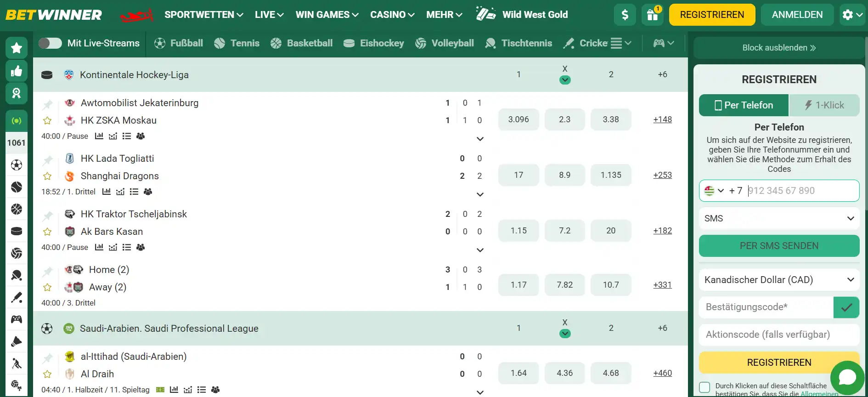Favorite the Home (2) vs Away (2) star
Image resolution: width=868 pixels, height=397 pixels.
(47, 287)
